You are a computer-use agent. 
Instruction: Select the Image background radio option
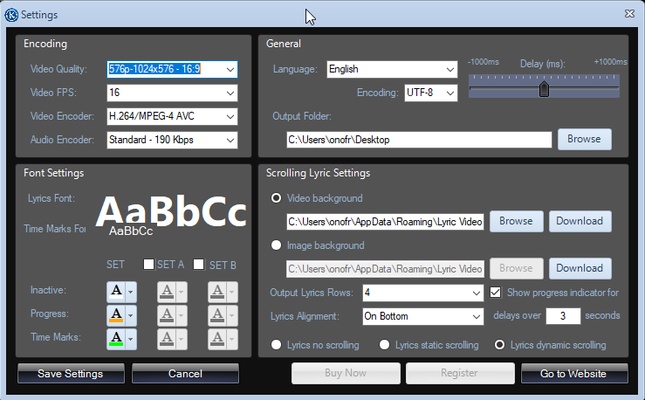click(276, 245)
